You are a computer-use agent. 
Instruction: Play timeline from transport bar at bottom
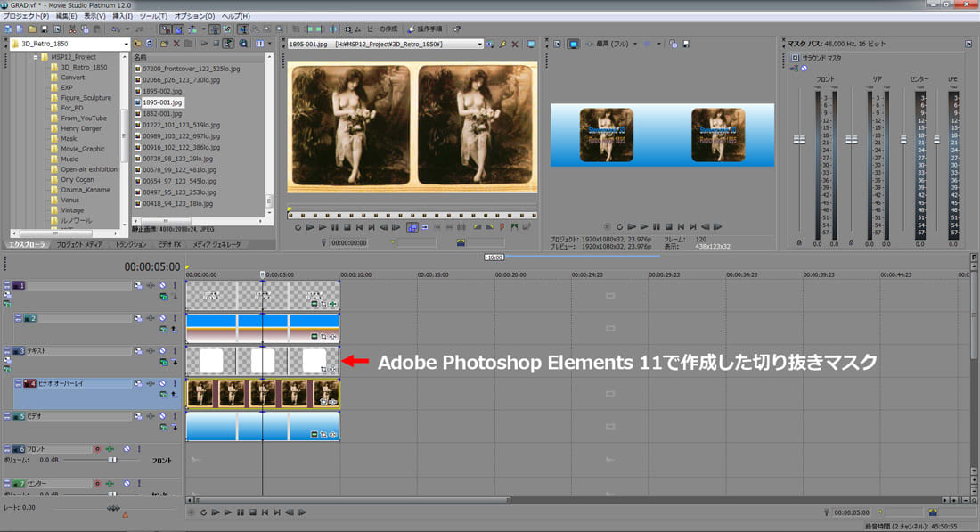[x=228, y=512]
